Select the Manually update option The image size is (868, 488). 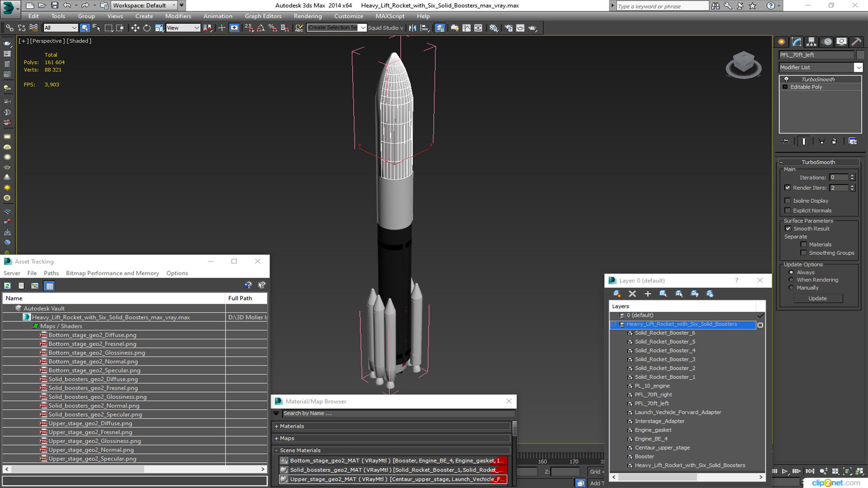click(x=791, y=288)
